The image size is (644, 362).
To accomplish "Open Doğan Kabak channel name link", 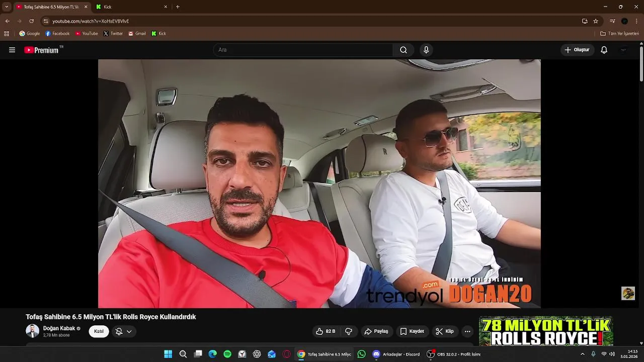I will (59, 328).
